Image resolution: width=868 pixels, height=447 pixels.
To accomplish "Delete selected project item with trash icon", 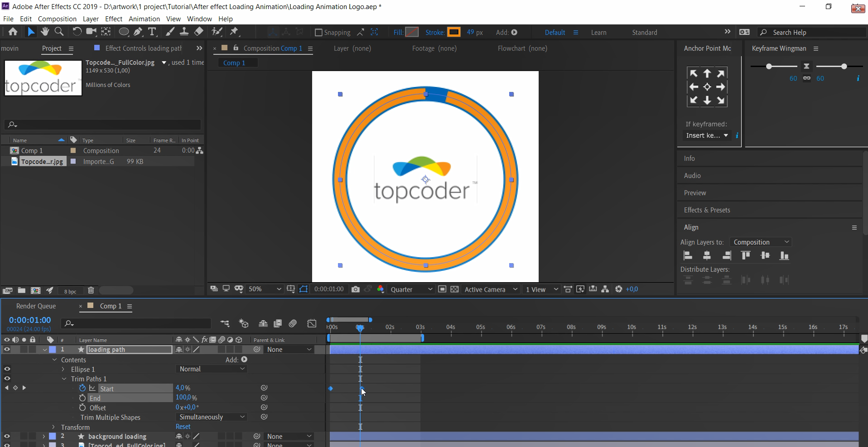I will click(x=91, y=290).
